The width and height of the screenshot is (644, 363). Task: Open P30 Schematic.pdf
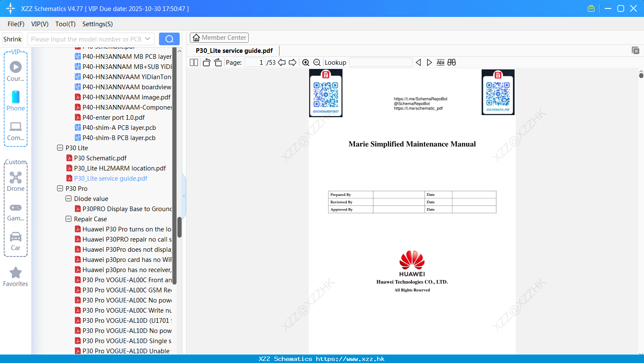pos(100,158)
